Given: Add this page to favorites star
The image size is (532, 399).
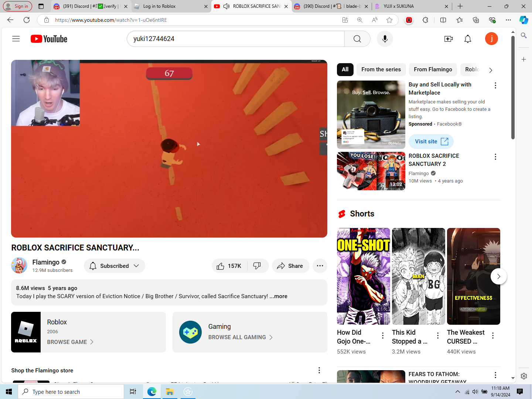Looking at the screenshot, I should pos(389,20).
